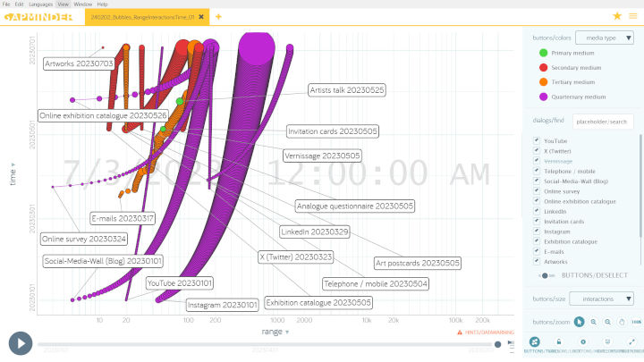The width and height of the screenshot is (644, 362).
Task: Open the interactions size dropdown
Action: coord(601,299)
